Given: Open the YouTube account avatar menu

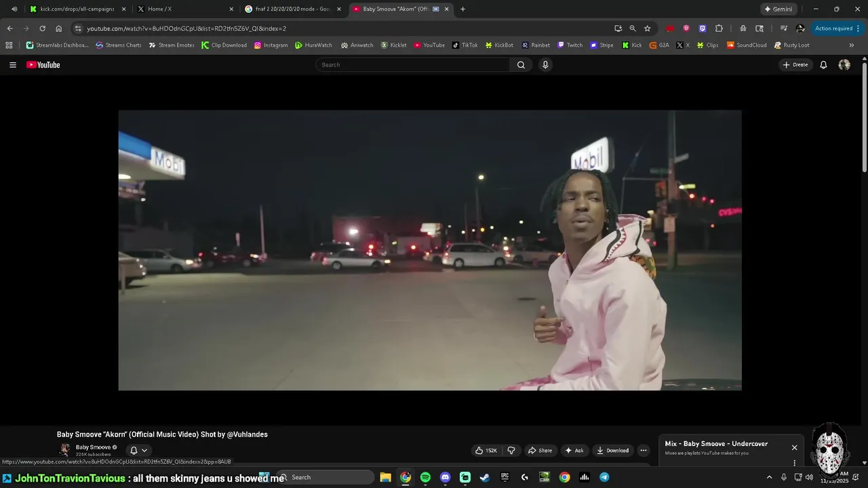Looking at the screenshot, I should 844,65.
